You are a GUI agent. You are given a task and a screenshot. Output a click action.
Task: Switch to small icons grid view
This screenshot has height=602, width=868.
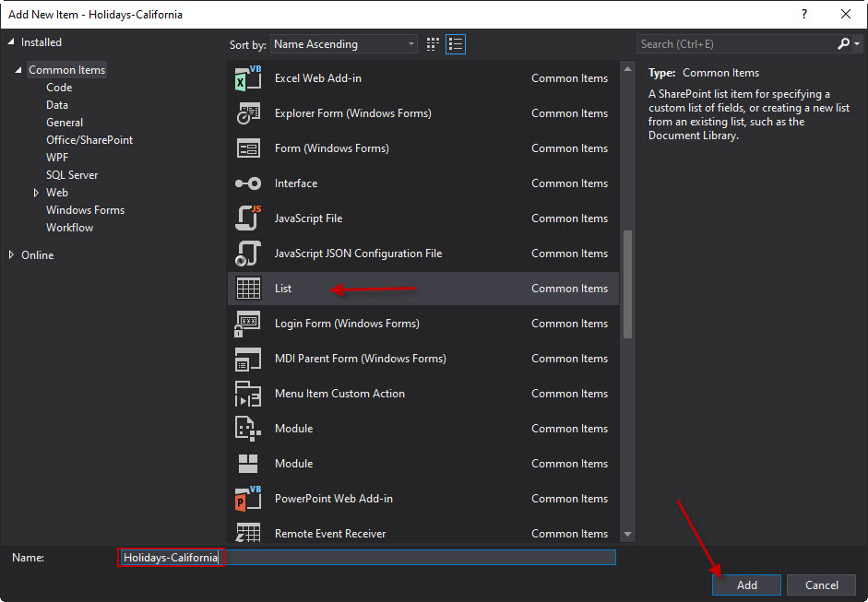coord(433,44)
